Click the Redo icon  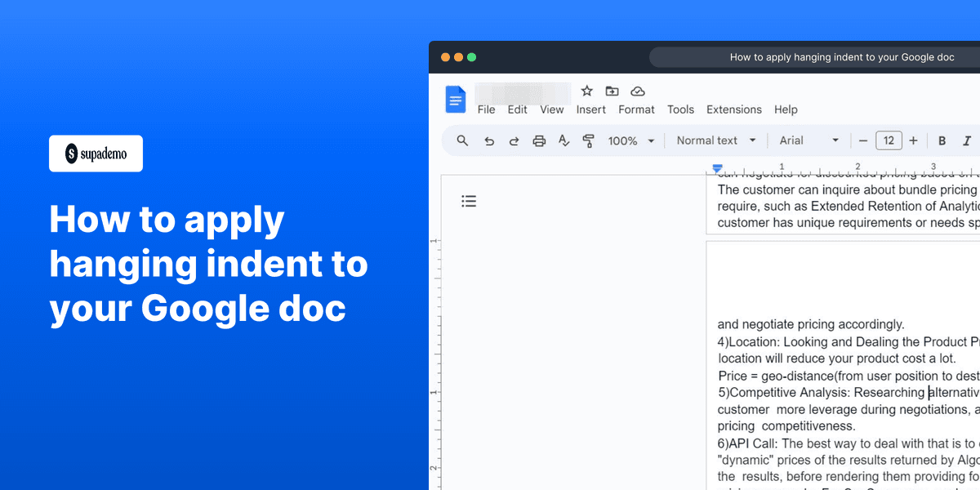(x=514, y=140)
